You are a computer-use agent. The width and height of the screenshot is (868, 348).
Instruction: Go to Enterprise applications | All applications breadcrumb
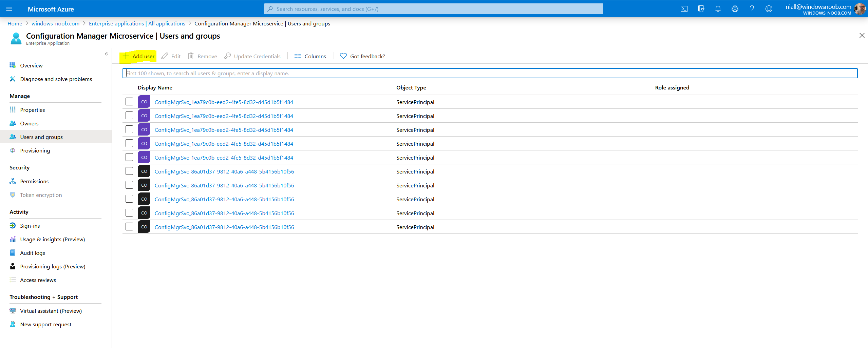coord(137,23)
